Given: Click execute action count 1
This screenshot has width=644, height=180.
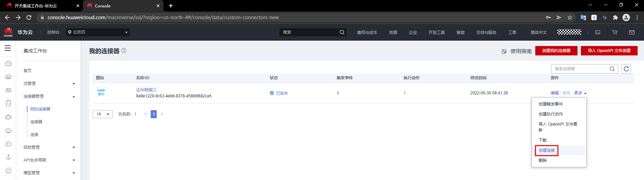Looking at the screenshot, I should pyautogui.click(x=405, y=93).
